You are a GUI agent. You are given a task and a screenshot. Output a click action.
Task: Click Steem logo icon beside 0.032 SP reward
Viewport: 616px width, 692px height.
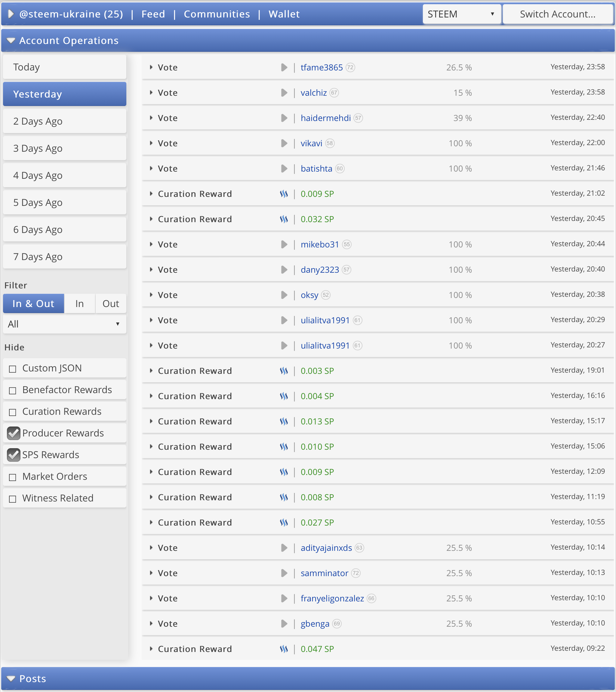coord(284,219)
